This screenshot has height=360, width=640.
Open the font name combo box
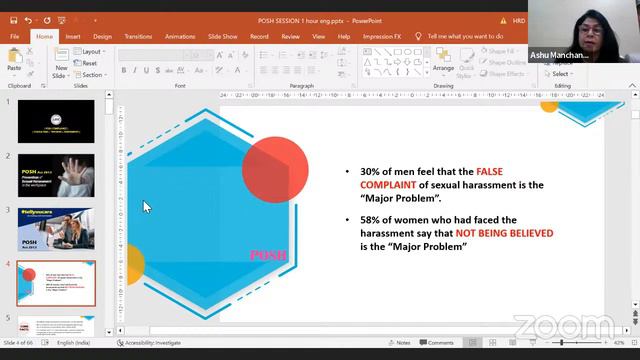coord(155,55)
